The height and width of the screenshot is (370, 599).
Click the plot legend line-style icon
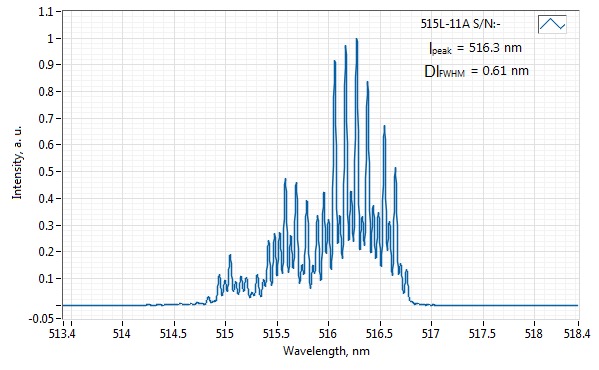[x=552, y=24]
